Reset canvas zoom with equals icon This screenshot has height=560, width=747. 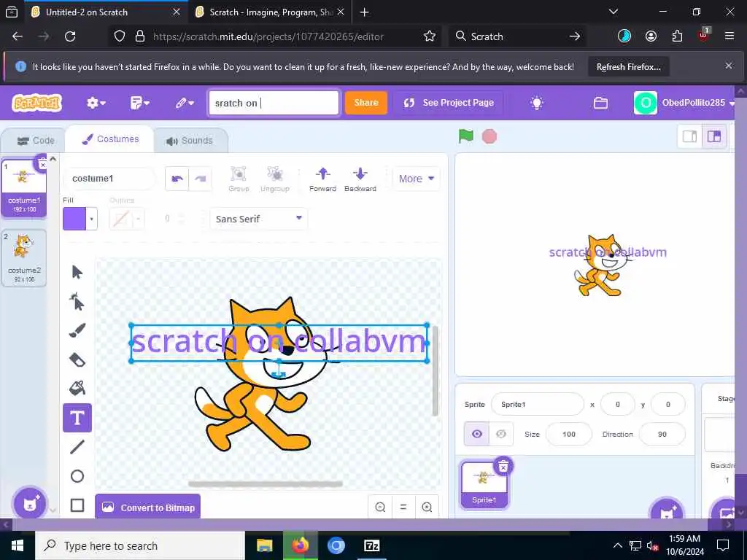click(403, 507)
